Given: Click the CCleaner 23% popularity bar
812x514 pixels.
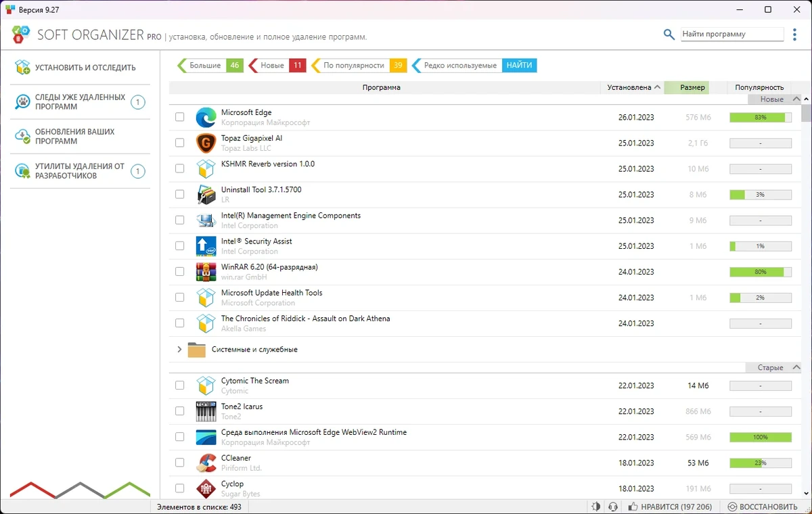Looking at the screenshot, I should (x=761, y=463).
